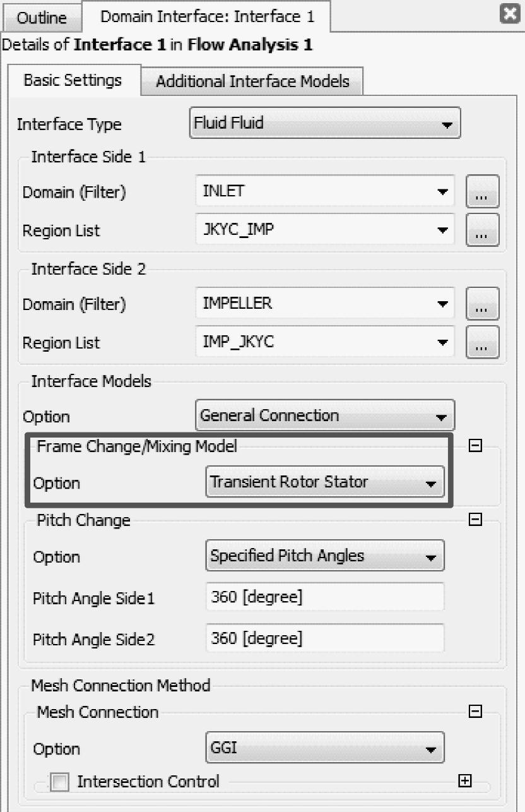
Task: Click browse button for Side 1 Domain
Action: 482,192
